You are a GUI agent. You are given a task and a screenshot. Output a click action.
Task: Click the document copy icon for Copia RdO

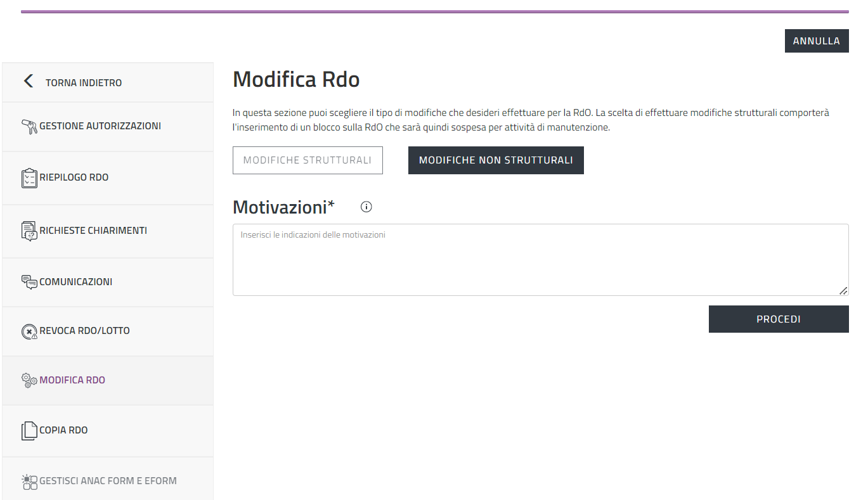coord(30,430)
